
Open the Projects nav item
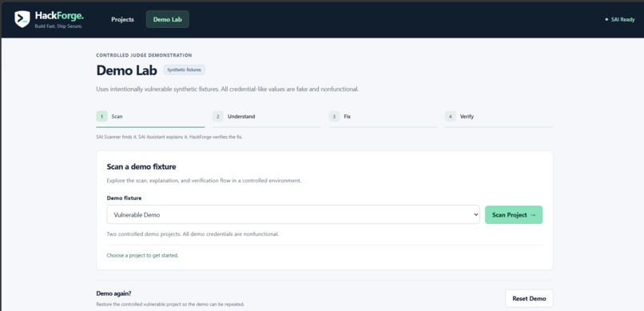click(122, 19)
